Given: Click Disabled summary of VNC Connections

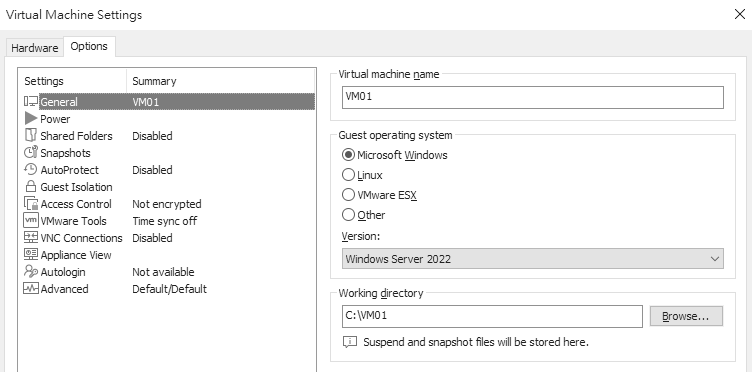Looking at the screenshot, I should 152,238.
